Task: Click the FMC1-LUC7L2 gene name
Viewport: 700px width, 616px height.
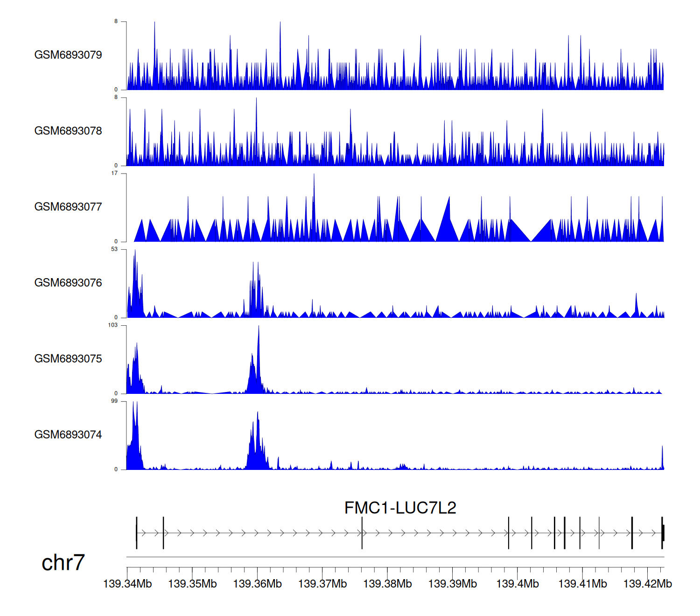Action: (x=400, y=508)
